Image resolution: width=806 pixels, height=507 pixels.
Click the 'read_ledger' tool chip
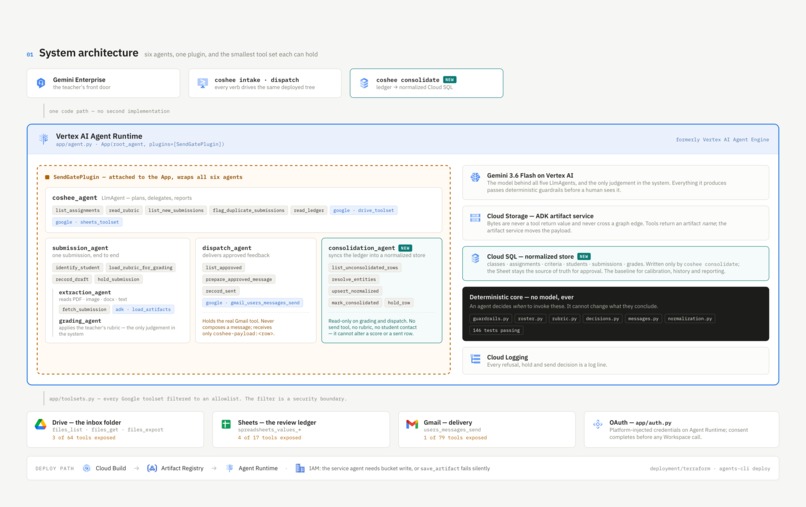(x=308, y=210)
